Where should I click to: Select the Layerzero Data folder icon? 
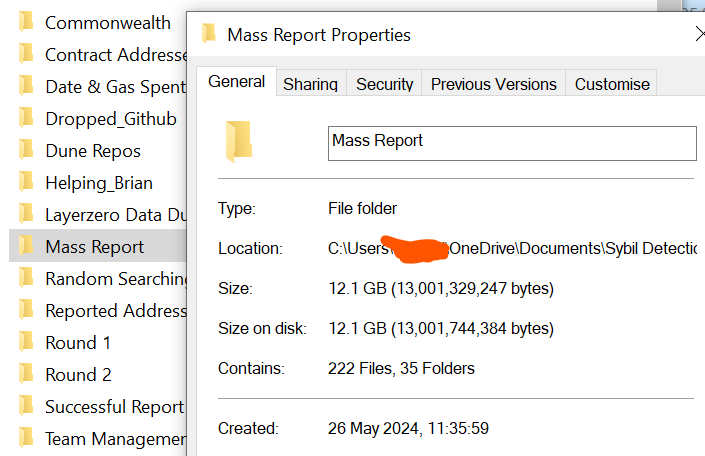26,214
